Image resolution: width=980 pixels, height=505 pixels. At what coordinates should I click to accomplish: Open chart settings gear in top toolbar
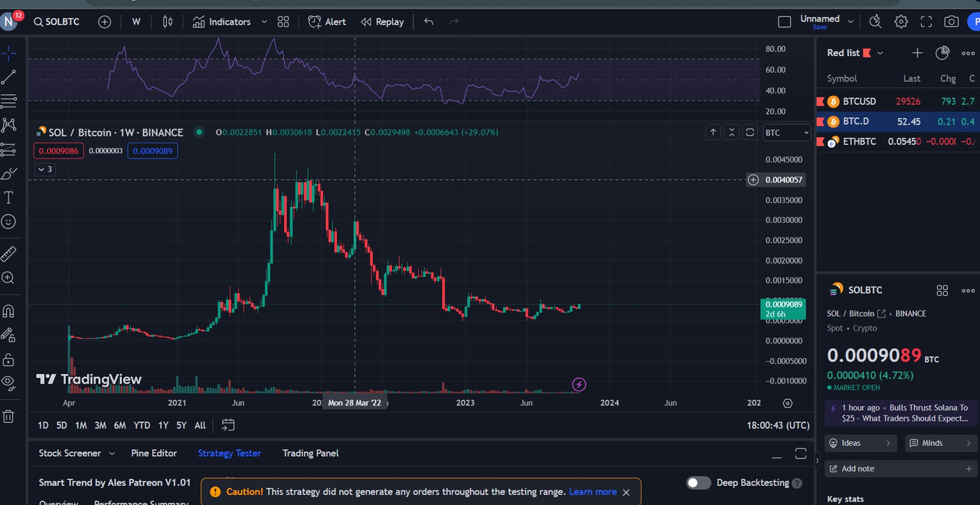click(901, 22)
